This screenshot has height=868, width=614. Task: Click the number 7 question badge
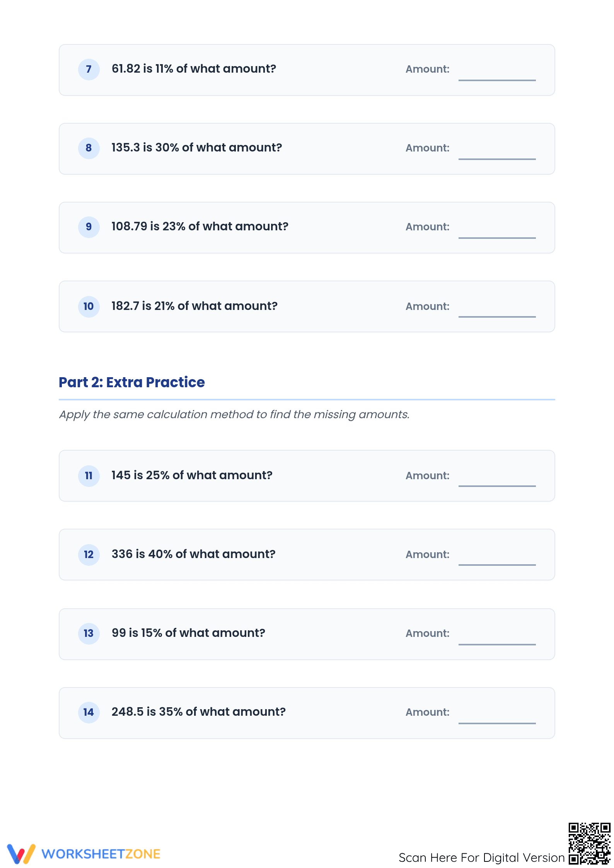89,70
